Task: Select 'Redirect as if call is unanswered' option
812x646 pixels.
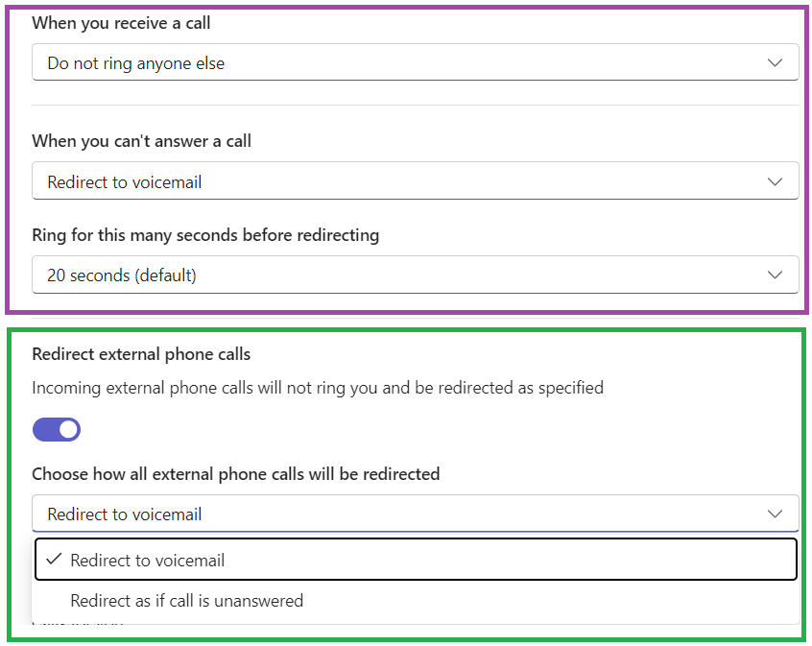Action: click(x=186, y=601)
